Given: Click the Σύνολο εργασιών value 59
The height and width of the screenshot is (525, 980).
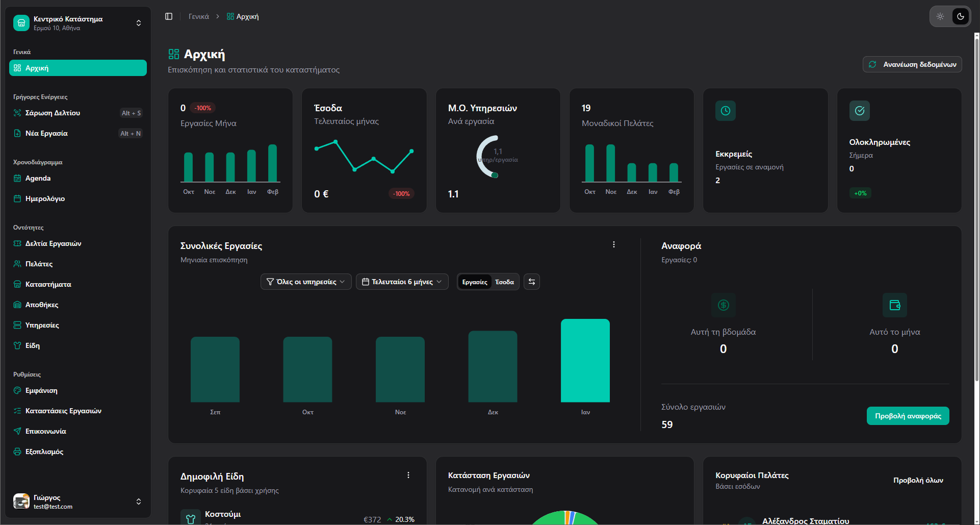Looking at the screenshot, I should click(667, 424).
